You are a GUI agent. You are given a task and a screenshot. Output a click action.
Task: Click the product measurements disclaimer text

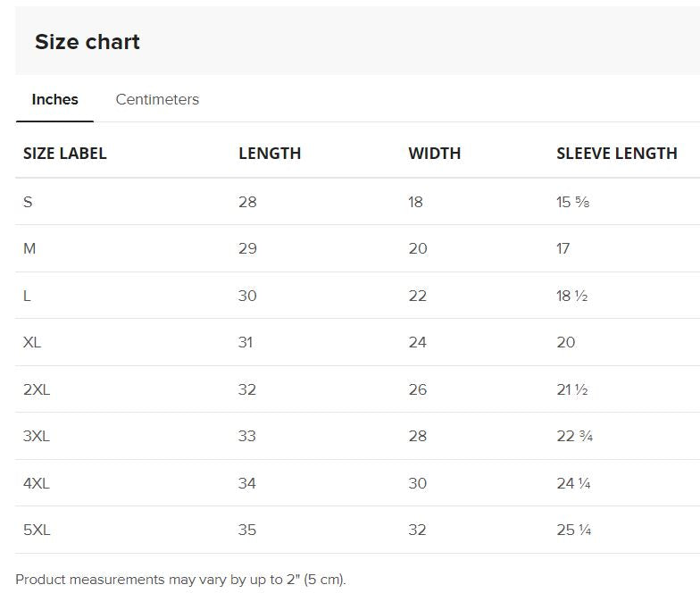[x=180, y=580]
